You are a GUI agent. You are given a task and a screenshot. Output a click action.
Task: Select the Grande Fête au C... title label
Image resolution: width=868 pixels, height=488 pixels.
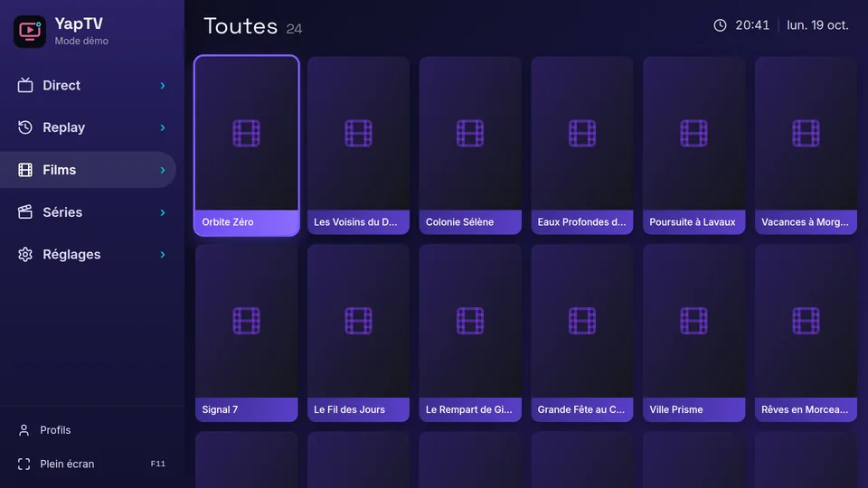click(x=580, y=409)
